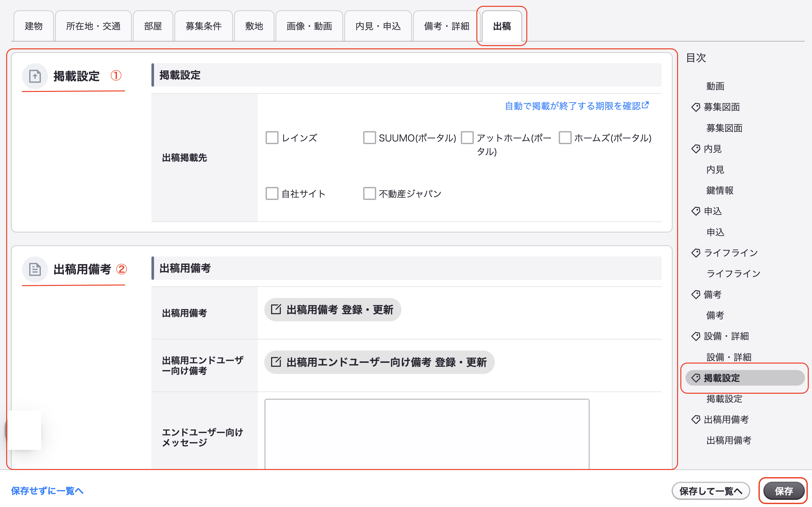Image resolution: width=812 pixels, height=507 pixels.
Task: Focus the エンドユーザー向けメッセージ text area
Action: [427, 434]
